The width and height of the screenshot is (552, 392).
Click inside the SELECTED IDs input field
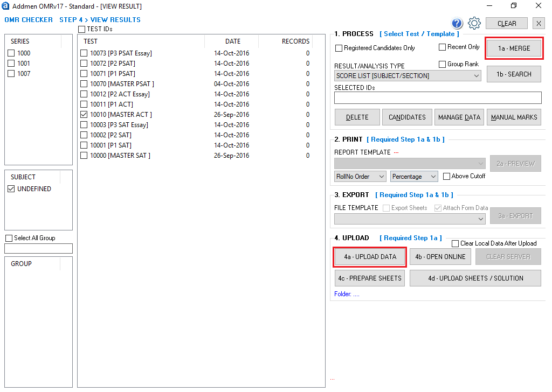click(x=437, y=97)
